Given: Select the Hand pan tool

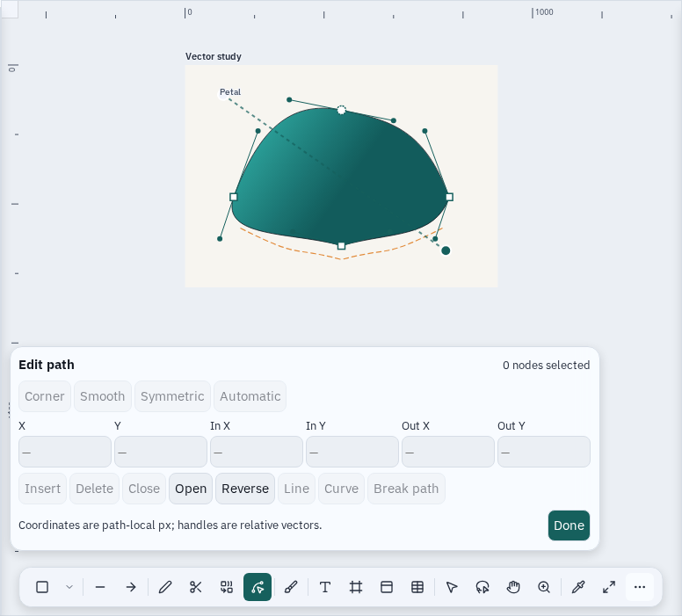Looking at the screenshot, I should (513, 587).
